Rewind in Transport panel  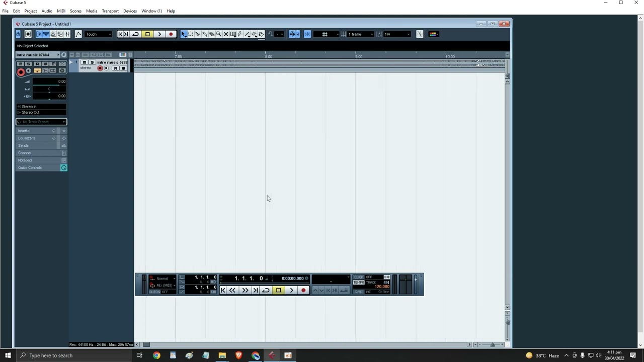232,290
